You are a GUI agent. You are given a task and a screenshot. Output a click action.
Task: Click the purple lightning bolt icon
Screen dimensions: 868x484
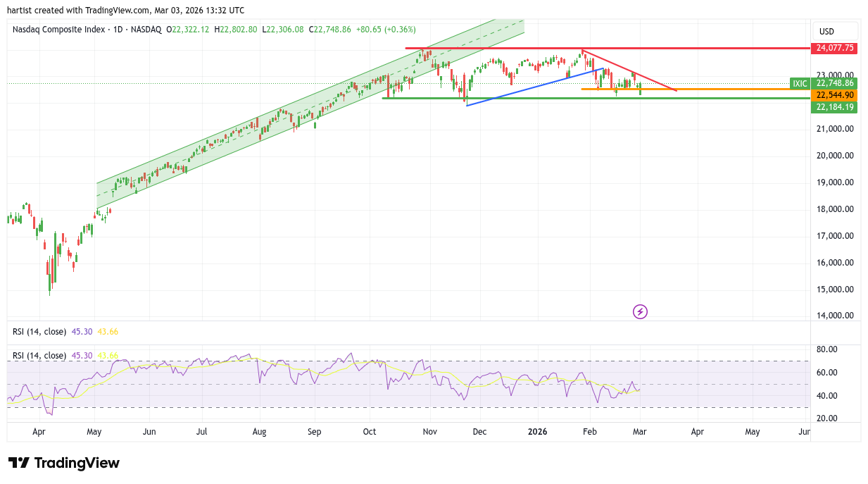pyautogui.click(x=640, y=311)
